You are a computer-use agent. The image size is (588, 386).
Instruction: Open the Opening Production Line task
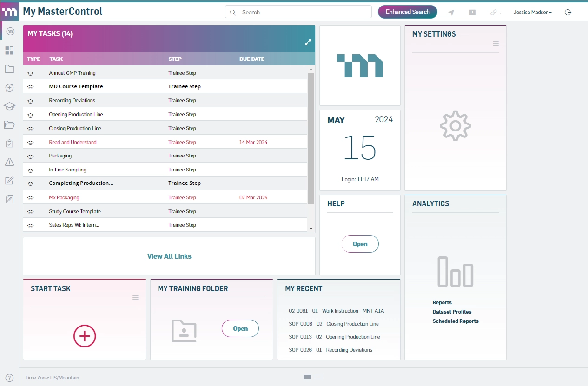click(x=76, y=114)
